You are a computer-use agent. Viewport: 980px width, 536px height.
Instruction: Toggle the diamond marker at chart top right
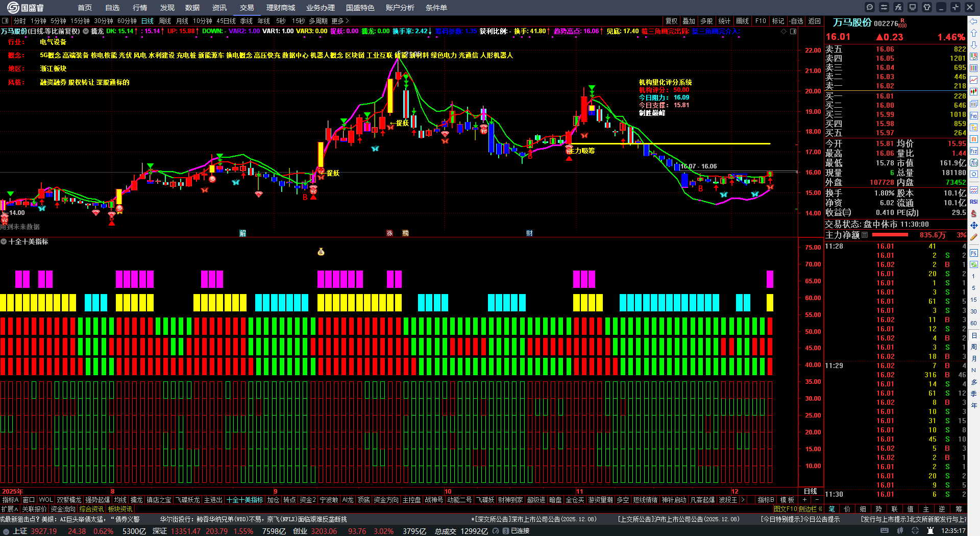click(x=784, y=31)
